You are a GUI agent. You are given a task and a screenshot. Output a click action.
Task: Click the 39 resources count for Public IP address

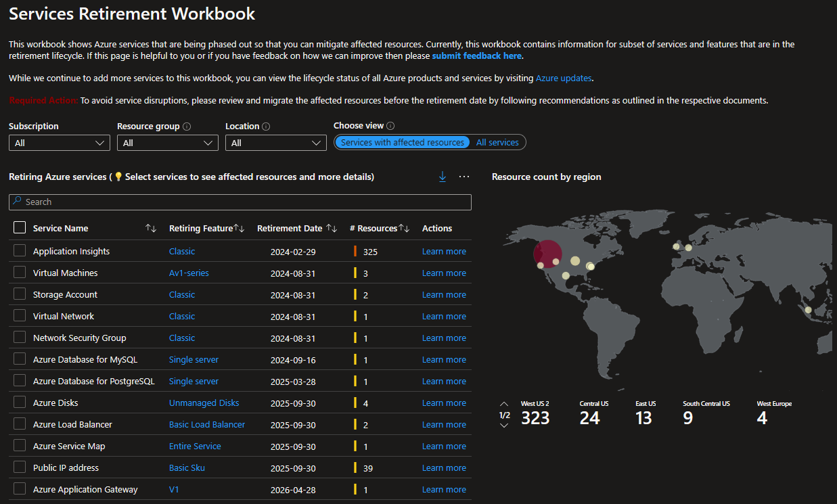click(368, 468)
